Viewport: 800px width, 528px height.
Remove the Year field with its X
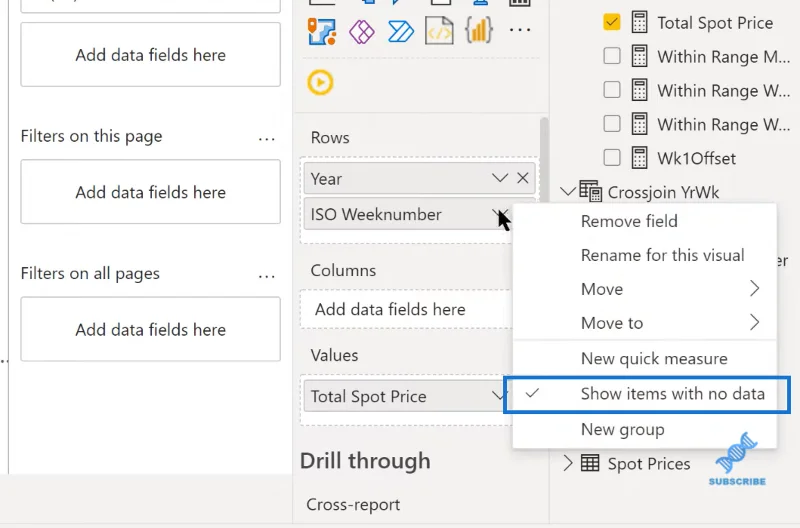pos(522,178)
